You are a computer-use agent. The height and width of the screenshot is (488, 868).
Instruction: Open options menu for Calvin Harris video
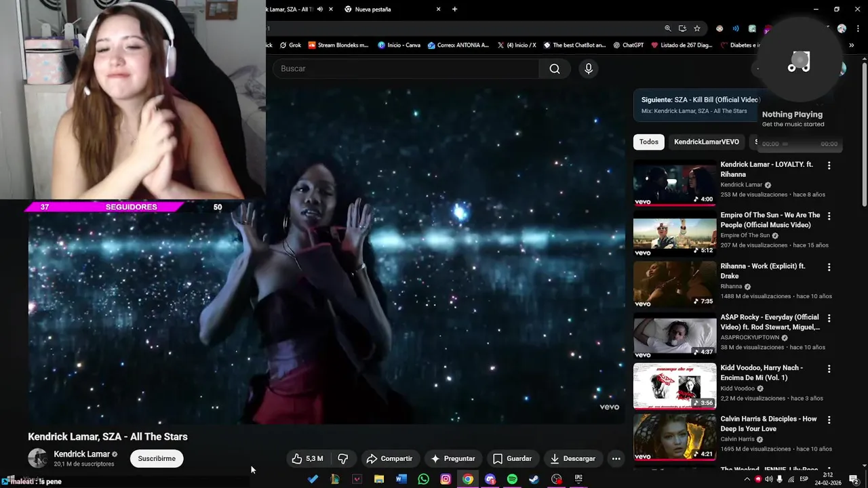pyautogui.click(x=829, y=420)
